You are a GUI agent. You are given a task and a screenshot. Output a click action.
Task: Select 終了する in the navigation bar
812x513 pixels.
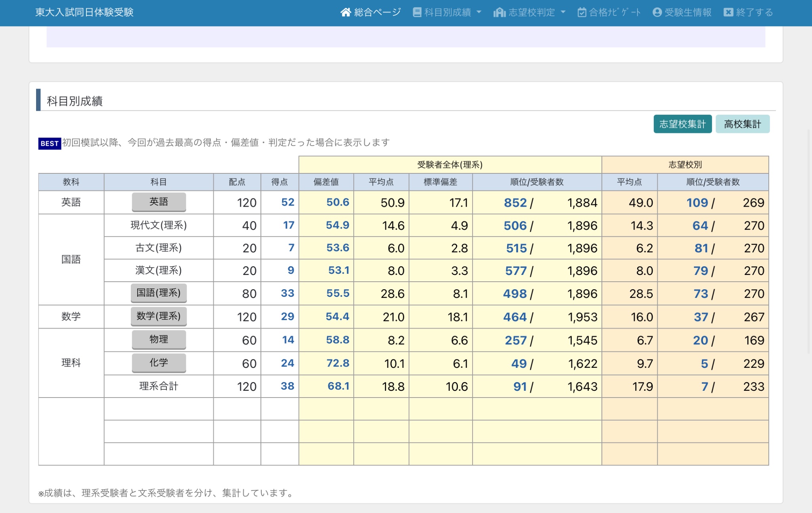coord(748,12)
